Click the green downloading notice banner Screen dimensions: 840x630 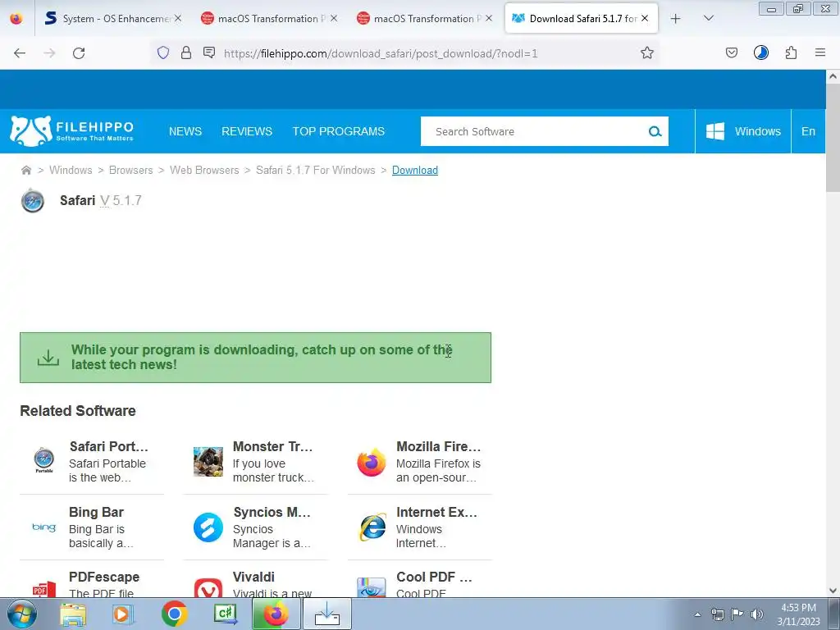point(256,358)
